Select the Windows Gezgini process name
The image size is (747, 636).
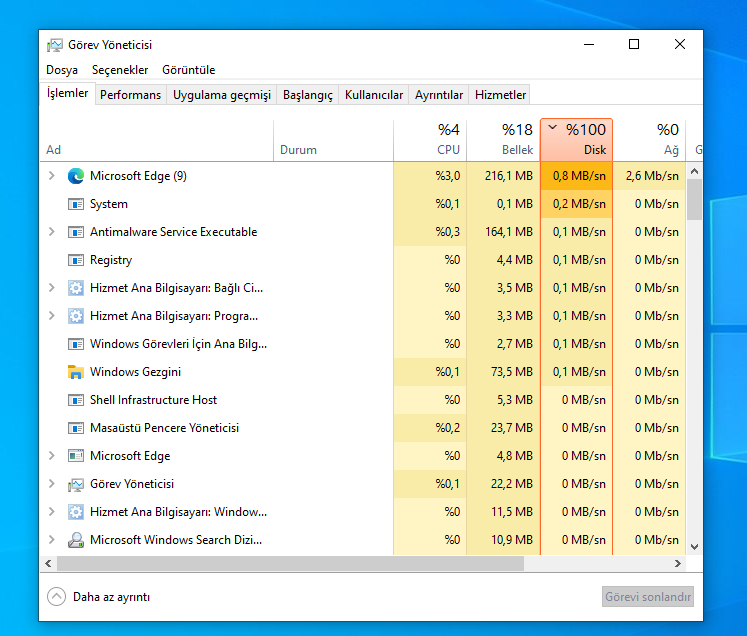(x=135, y=372)
